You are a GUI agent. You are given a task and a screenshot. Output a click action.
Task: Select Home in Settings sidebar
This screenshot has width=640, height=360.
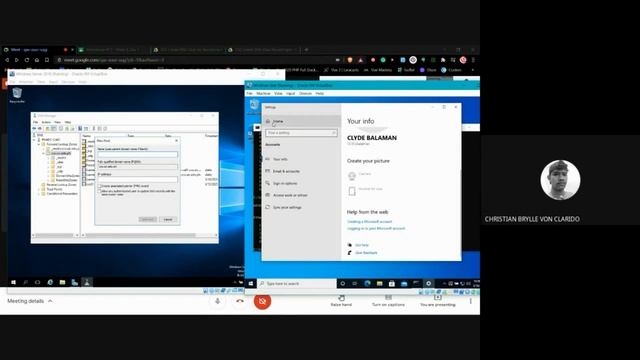[x=301, y=121]
